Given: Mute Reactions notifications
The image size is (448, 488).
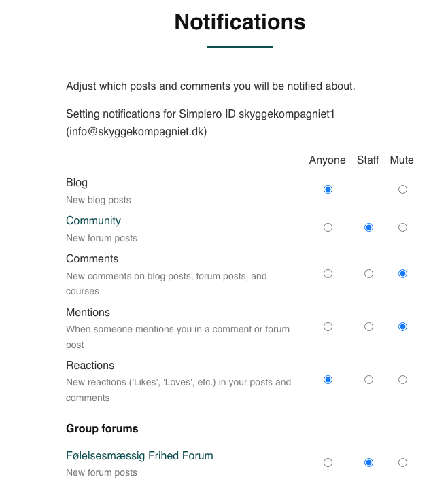Looking at the screenshot, I should [x=402, y=380].
